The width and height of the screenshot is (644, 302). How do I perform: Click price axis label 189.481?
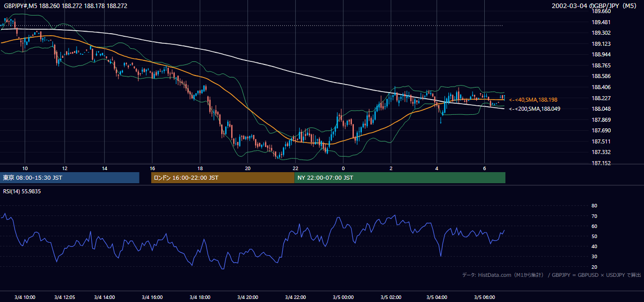(x=601, y=22)
